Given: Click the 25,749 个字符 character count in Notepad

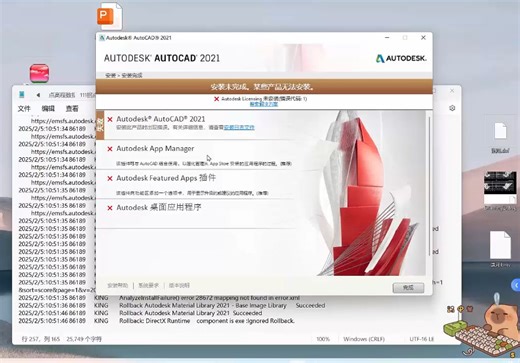Looking at the screenshot, I should (x=84, y=339).
